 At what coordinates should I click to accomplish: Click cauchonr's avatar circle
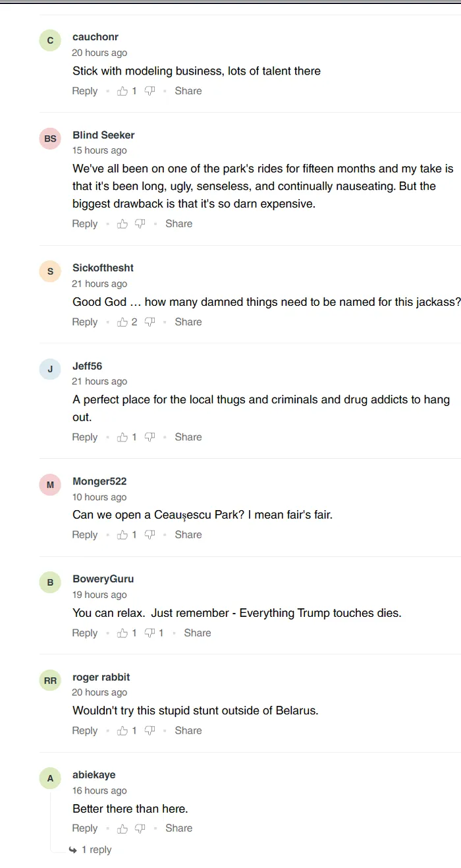(x=50, y=40)
